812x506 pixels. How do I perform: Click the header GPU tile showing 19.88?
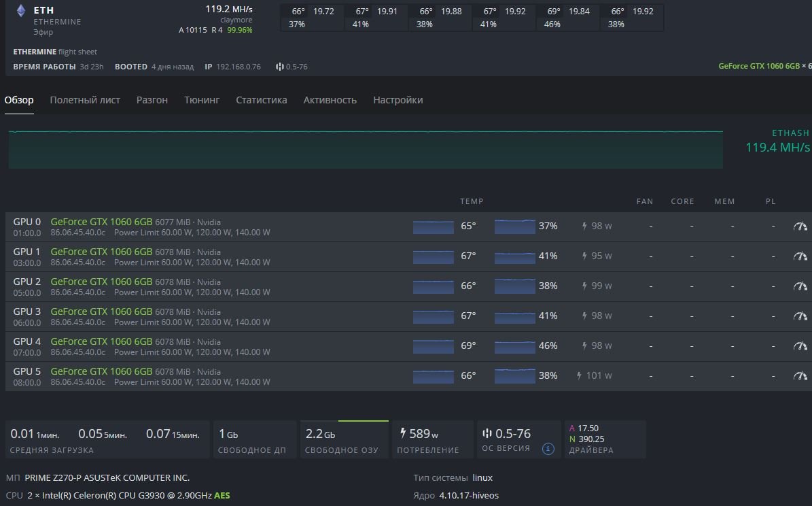click(440, 18)
